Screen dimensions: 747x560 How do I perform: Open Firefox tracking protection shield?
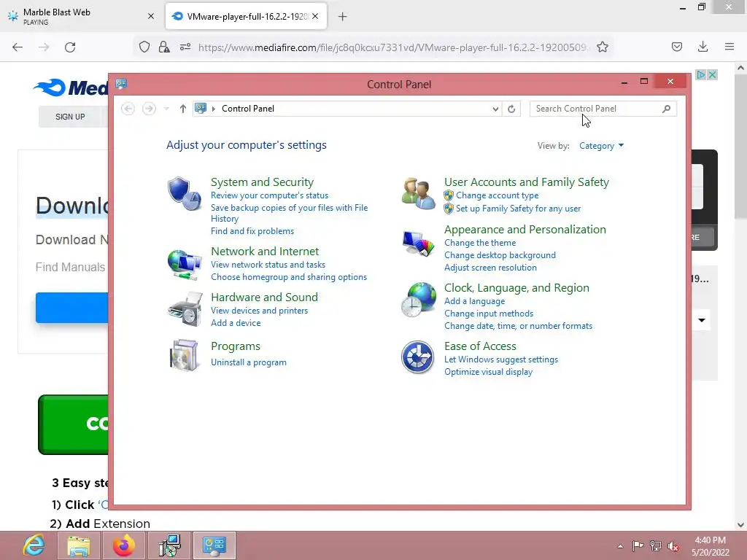[144, 47]
